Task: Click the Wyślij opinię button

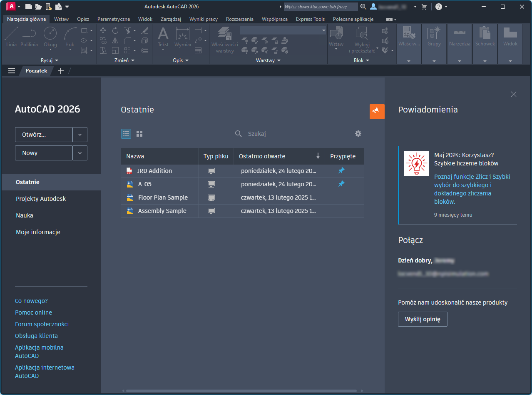Action: click(423, 319)
